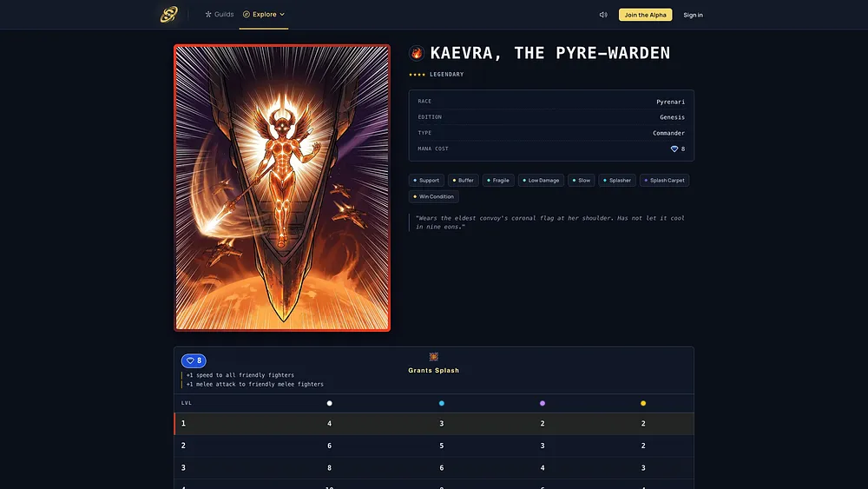Click value 8 in level 3 row
The image size is (868, 489).
pos(329,468)
